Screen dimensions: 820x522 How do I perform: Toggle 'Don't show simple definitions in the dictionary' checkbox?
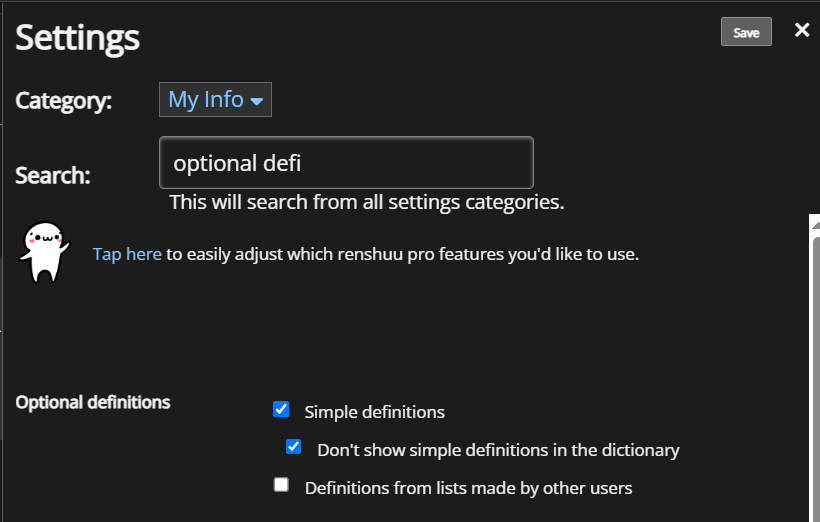point(293,447)
